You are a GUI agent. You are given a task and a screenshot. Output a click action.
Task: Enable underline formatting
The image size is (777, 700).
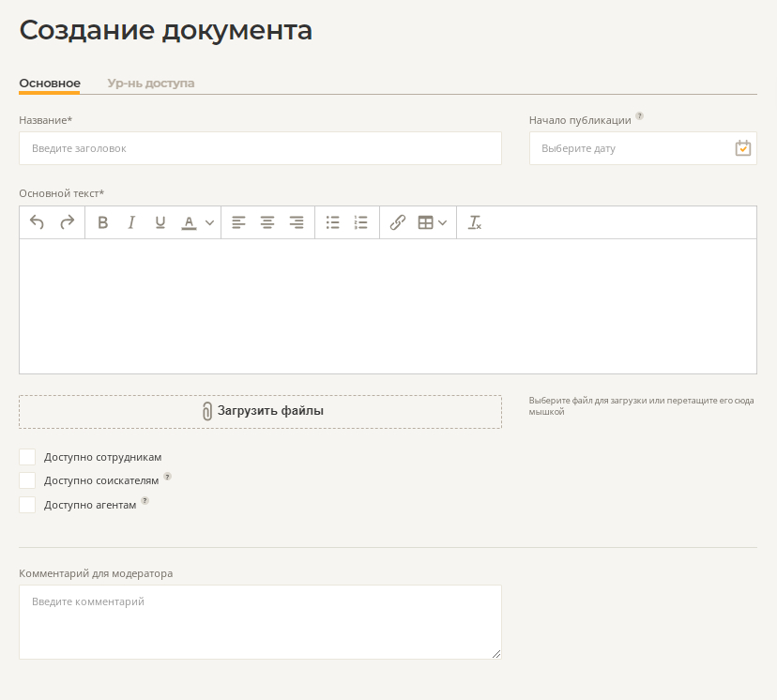pos(160,222)
